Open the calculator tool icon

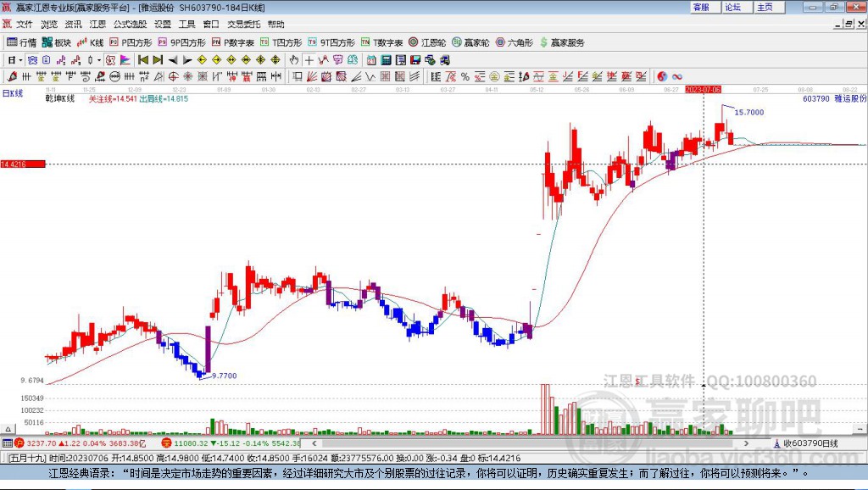pos(387,60)
